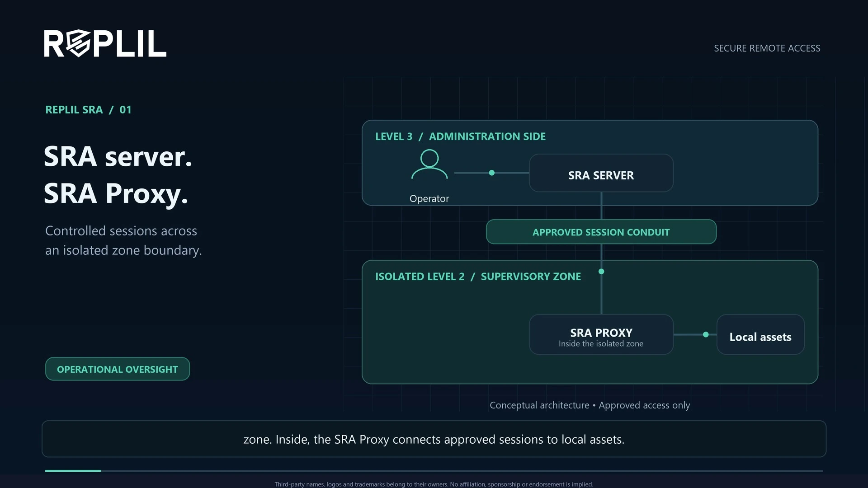Click the SRA PROXY box

tap(601, 334)
